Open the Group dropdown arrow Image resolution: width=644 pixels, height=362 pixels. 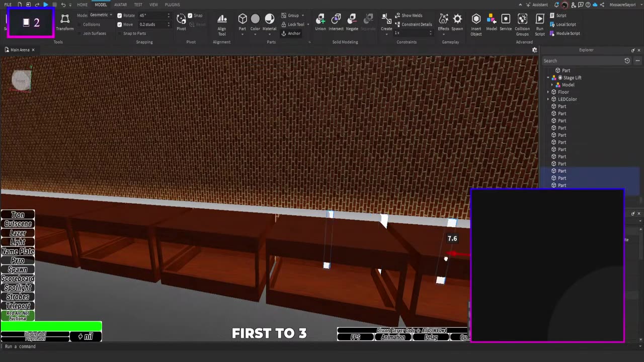pos(302,16)
